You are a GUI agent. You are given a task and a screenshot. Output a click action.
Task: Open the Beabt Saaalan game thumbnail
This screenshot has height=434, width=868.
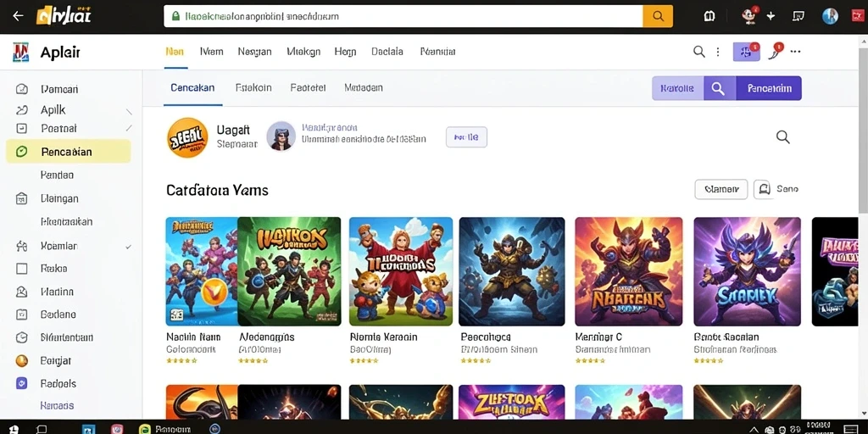(748, 271)
